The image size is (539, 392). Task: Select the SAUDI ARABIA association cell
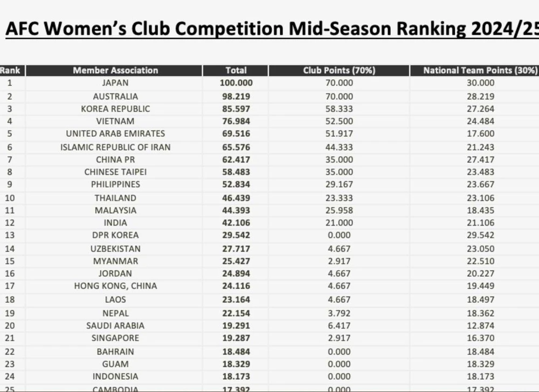coord(115,325)
